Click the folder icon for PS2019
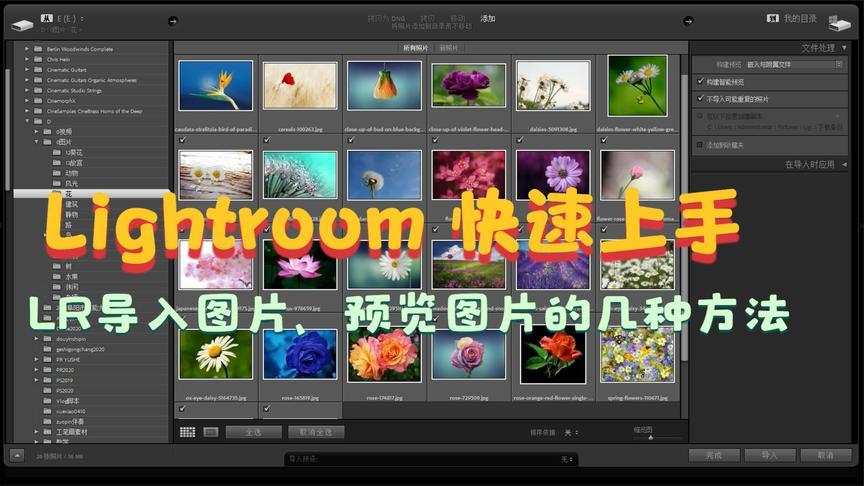This screenshot has height=486, width=864. [x=47, y=380]
